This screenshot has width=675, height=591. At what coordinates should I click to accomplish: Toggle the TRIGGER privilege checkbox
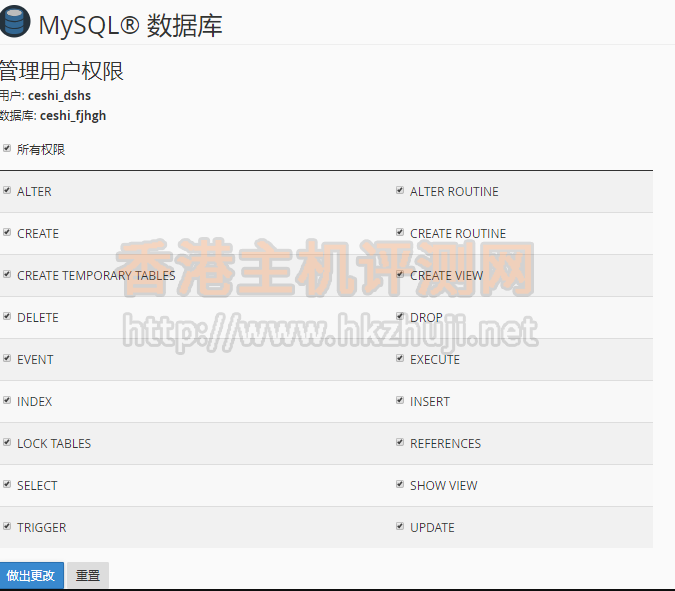coord(7,526)
